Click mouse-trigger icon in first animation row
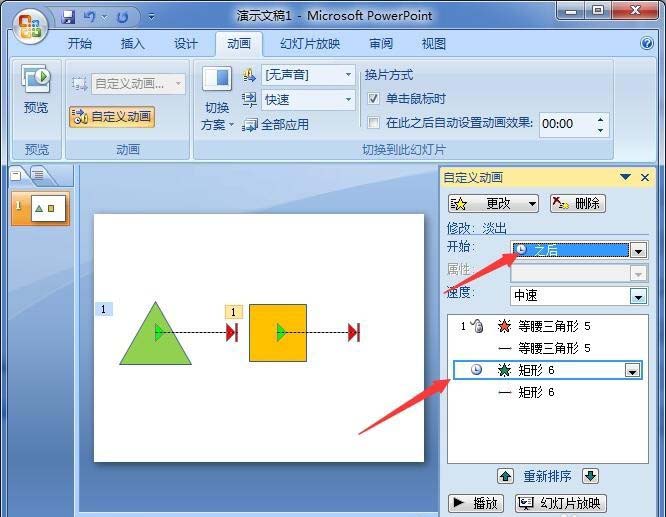The height and width of the screenshot is (517, 666). pos(477,326)
